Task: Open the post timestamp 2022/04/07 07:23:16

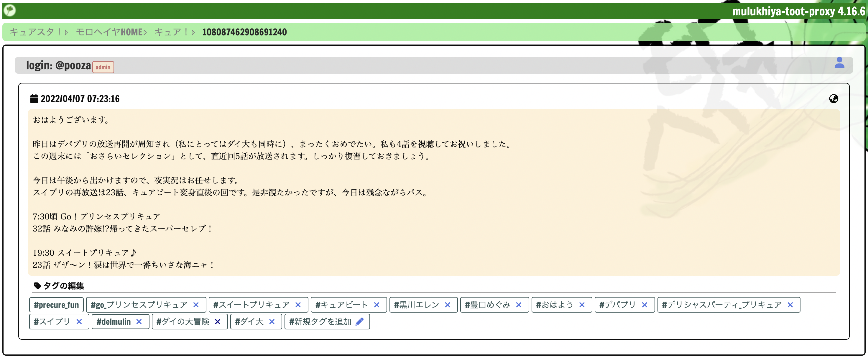Action: point(80,99)
